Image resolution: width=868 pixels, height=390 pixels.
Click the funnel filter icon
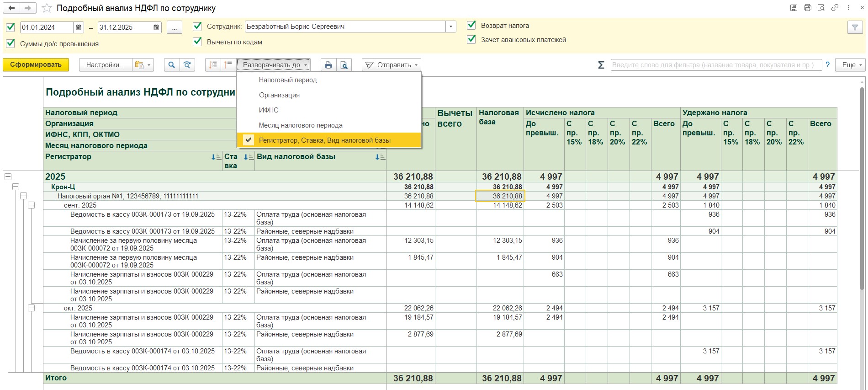pyautogui.click(x=854, y=27)
